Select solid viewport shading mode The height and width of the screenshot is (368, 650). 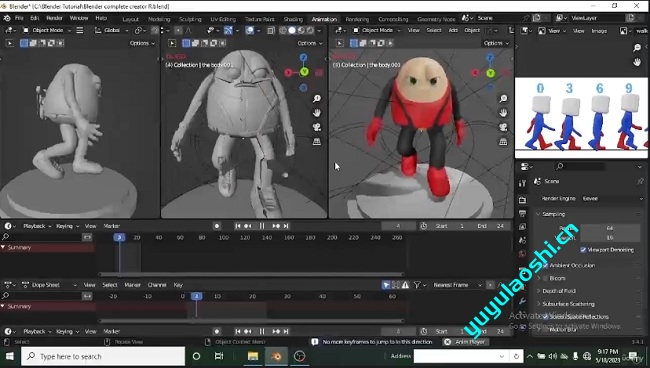click(292, 30)
